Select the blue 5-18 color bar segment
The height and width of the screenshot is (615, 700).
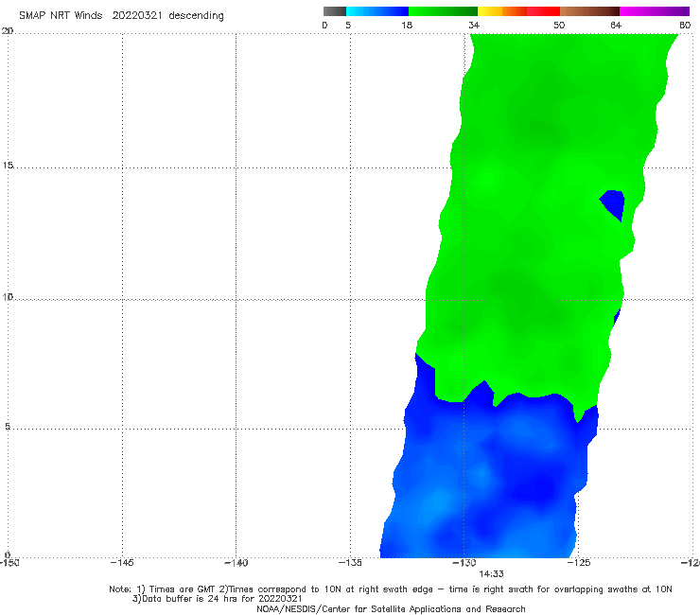(x=377, y=11)
